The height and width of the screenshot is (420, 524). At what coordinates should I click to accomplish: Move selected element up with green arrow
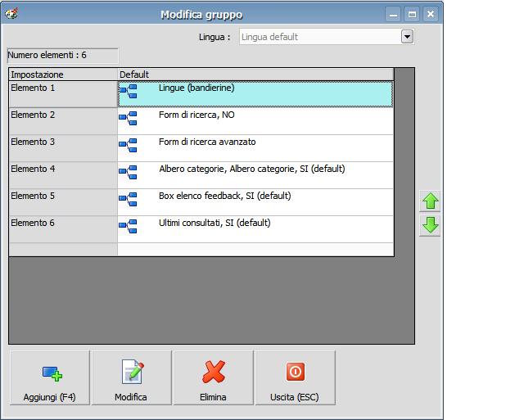pyautogui.click(x=430, y=201)
